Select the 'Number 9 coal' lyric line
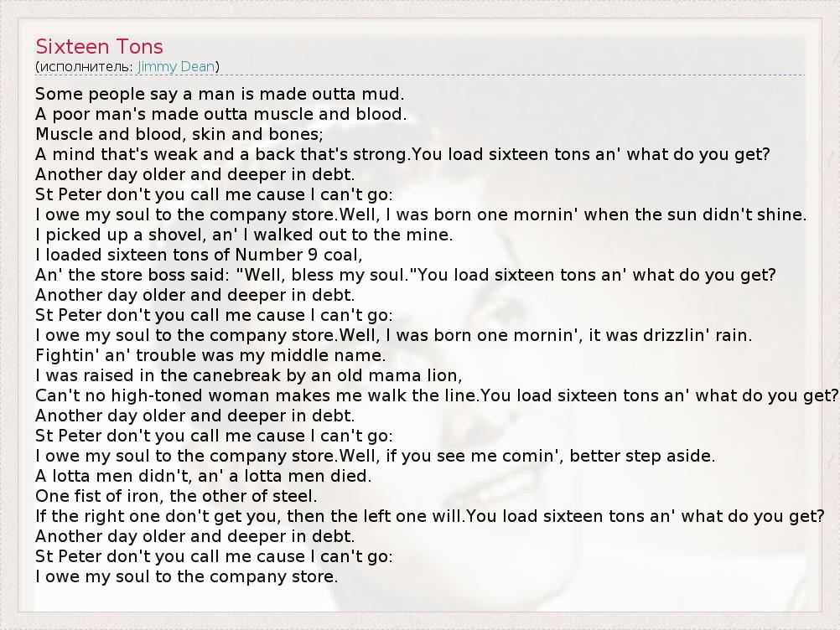 pos(199,255)
